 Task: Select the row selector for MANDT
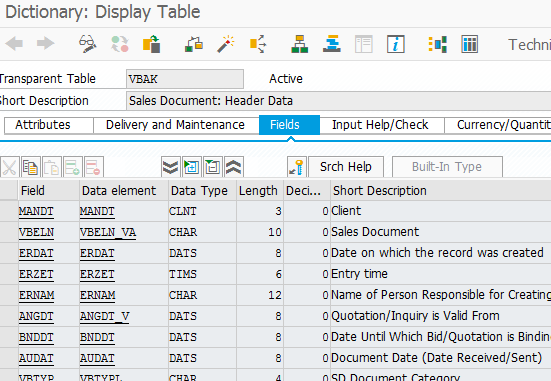[9, 211]
